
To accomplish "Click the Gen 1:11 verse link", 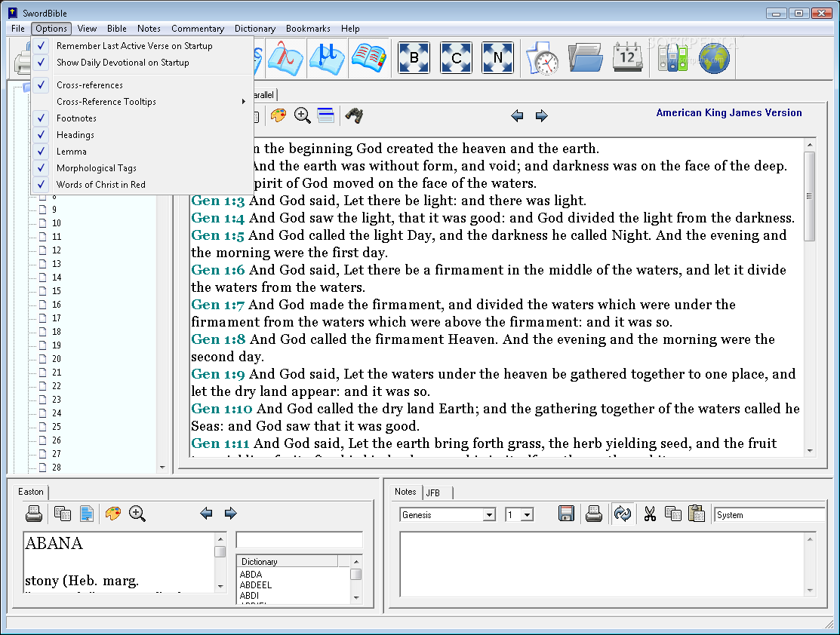I will pyautogui.click(x=220, y=443).
